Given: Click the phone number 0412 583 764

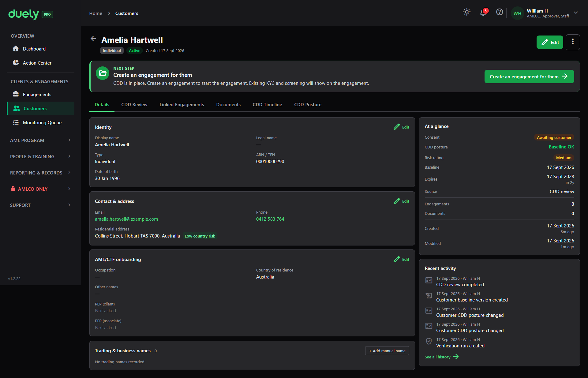Looking at the screenshot, I should click(270, 219).
